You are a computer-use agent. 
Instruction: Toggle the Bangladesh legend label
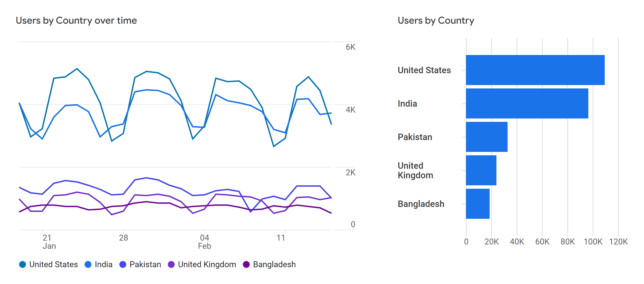click(x=274, y=264)
